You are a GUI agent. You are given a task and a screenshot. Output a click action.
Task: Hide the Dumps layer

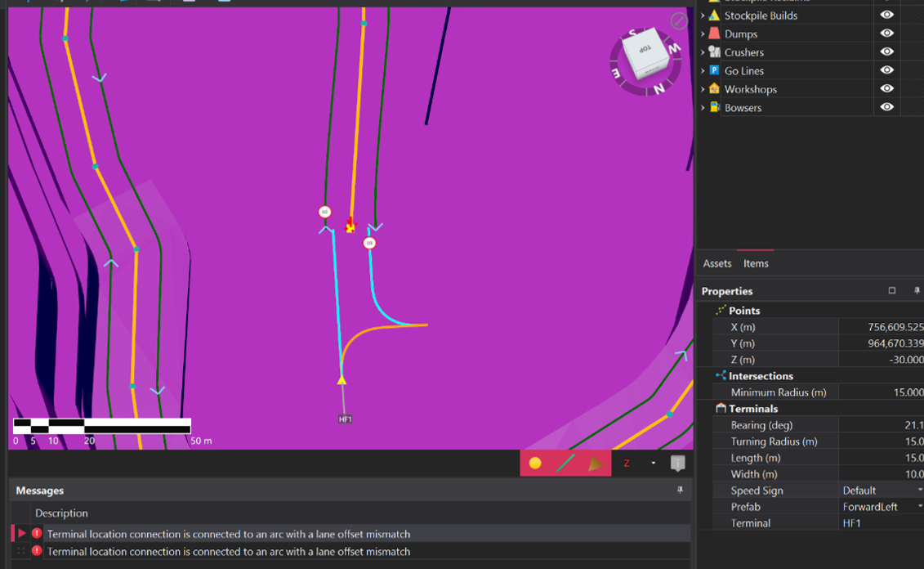click(887, 33)
